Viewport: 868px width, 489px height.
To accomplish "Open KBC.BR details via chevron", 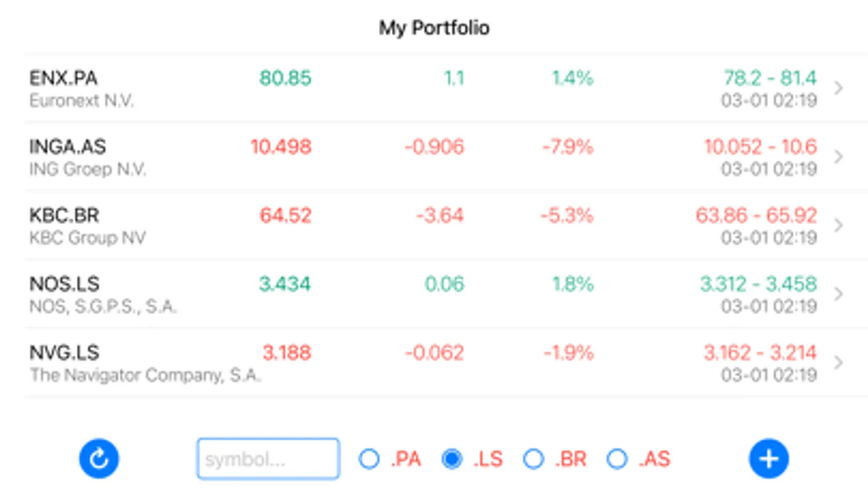I will (x=839, y=225).
